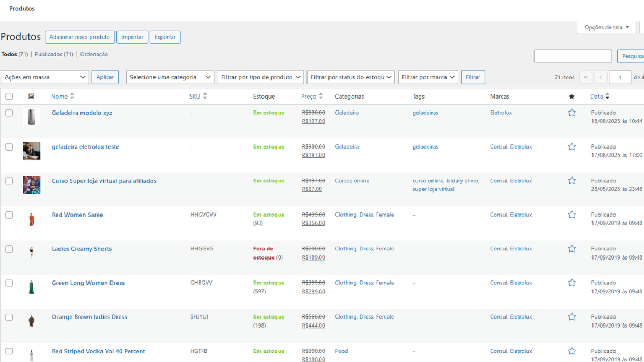Open the Ordenação view
The width and height of the screenshot is (644, 362).
pyautogui.click(x=94, y=54)
